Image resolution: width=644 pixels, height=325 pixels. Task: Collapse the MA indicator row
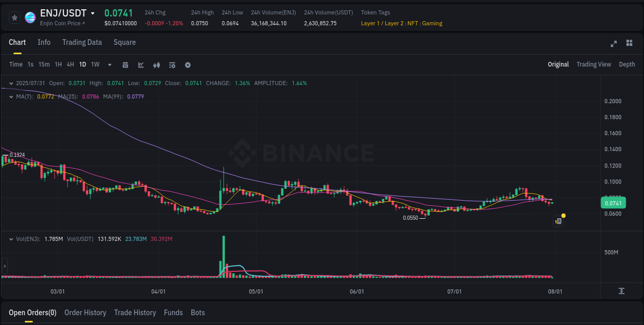coord(10,96)
